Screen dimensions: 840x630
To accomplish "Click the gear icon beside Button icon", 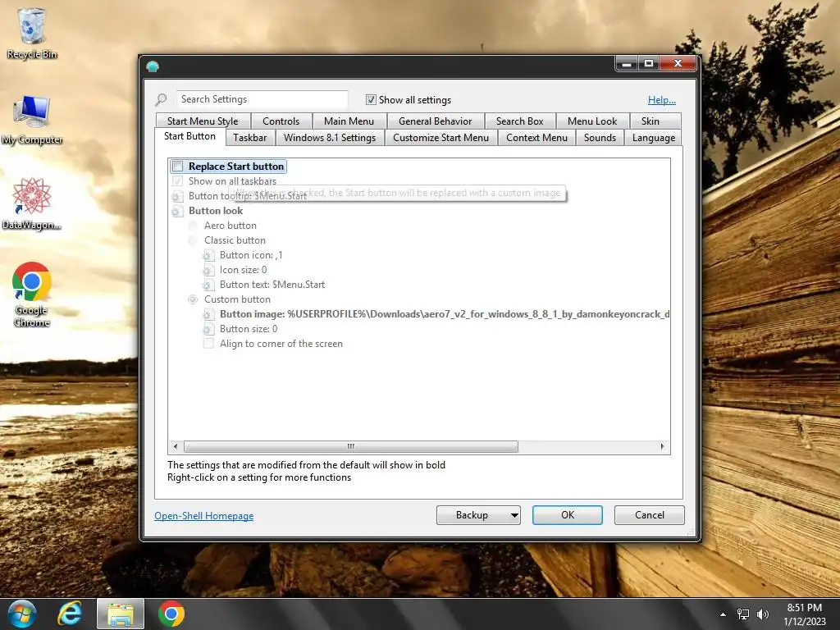I will [x=208, y=256].
